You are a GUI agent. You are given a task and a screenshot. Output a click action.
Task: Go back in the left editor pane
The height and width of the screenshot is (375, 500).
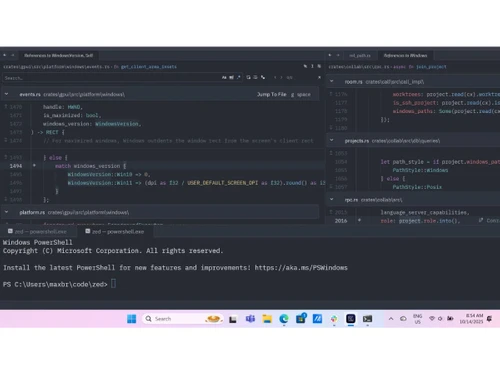pyautogui.click(x=5, y=55)
